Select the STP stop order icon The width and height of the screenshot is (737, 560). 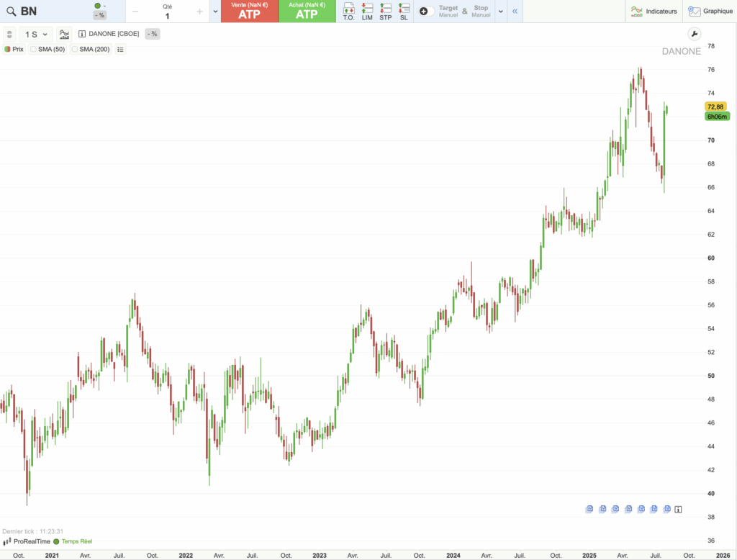tap(386, 9)
